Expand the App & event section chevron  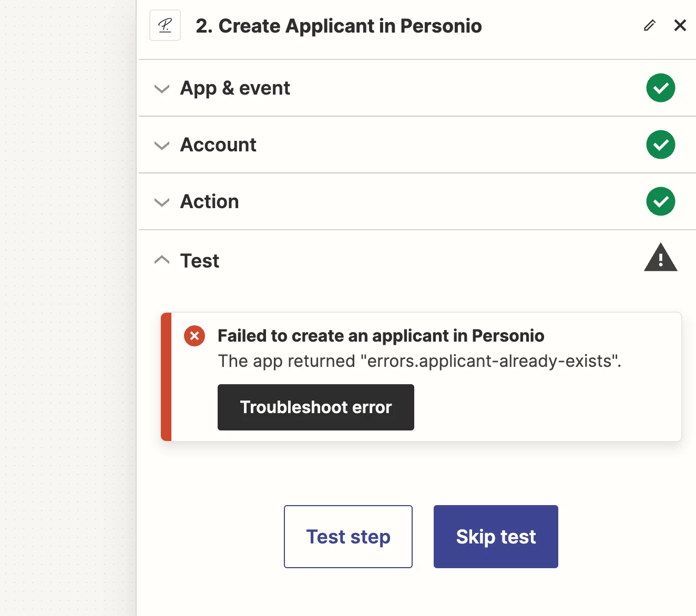coord(162,88)
